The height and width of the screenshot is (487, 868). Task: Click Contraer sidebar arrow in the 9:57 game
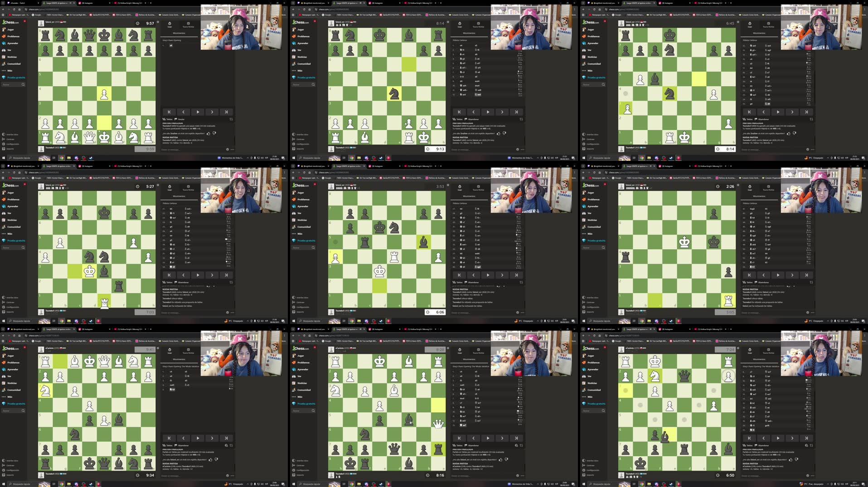(x=9, y=139)
